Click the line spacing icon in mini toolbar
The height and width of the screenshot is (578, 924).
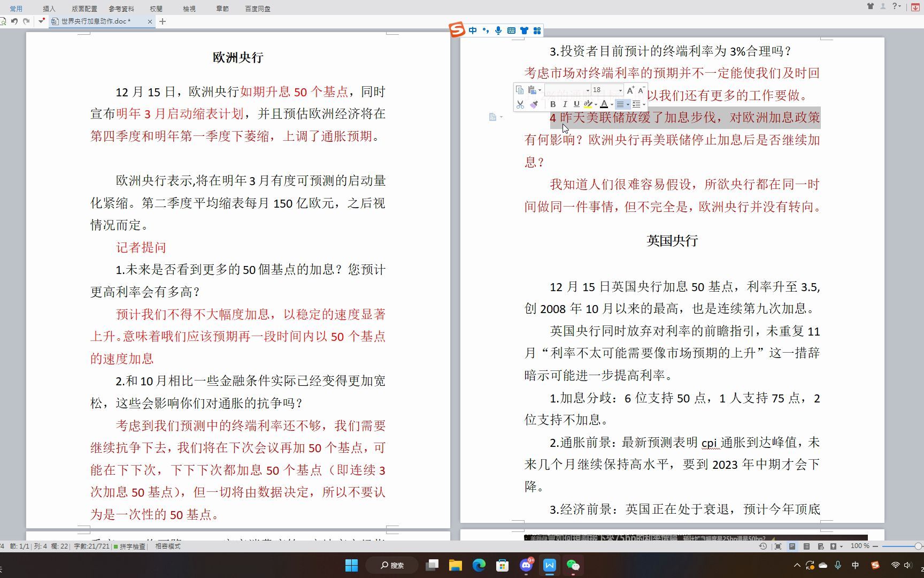point(636,104)
